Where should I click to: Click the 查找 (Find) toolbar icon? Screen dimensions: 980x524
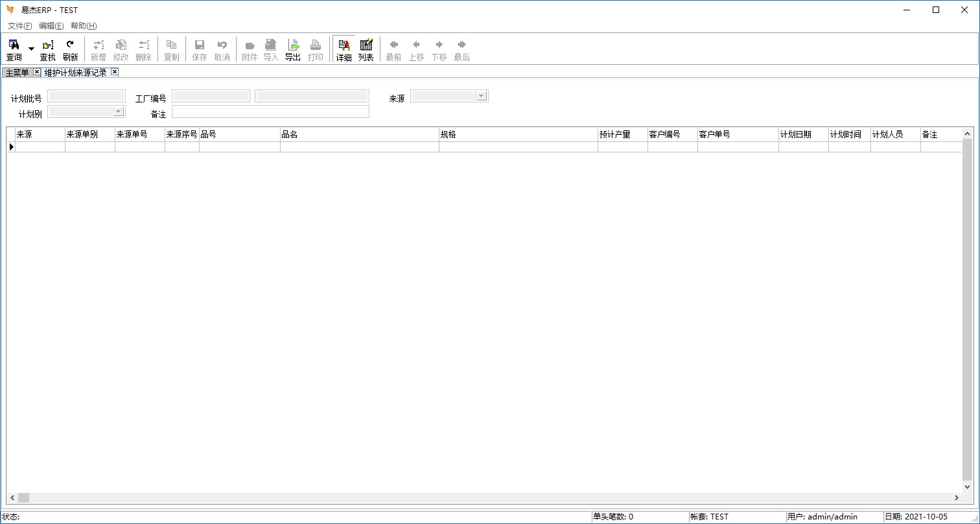point(48,49)
